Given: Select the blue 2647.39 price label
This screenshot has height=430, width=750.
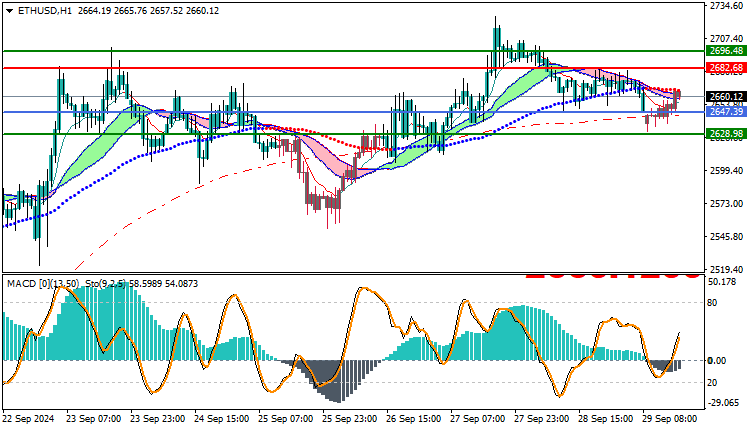Looking at the screenshot, I should 726,111.
